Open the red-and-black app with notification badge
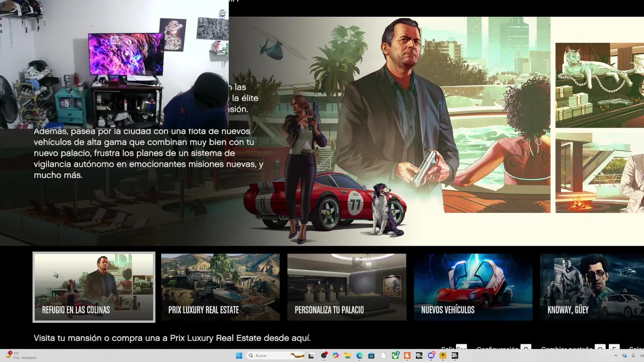The height and width of the screenshot is (362, 644). (x=324, y=355)
